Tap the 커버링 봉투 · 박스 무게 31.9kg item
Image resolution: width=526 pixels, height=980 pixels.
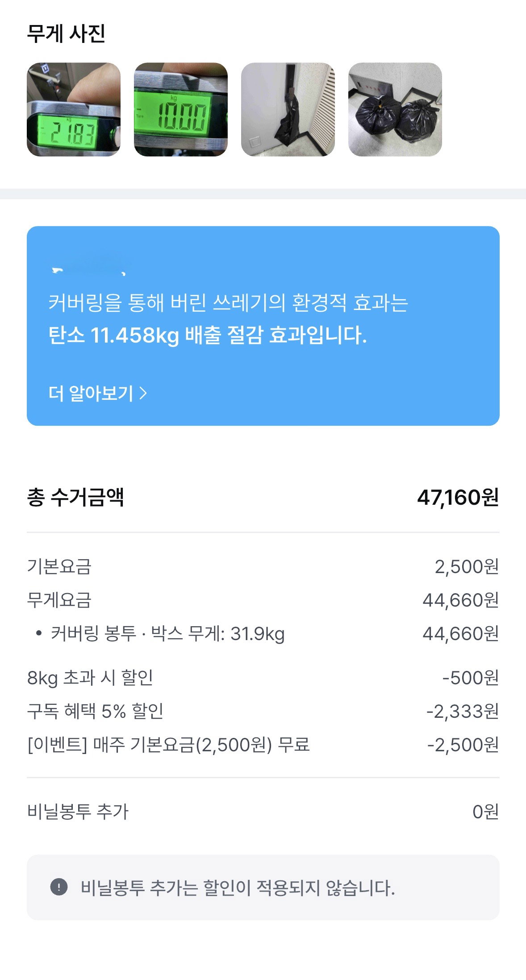click(263, 633)
